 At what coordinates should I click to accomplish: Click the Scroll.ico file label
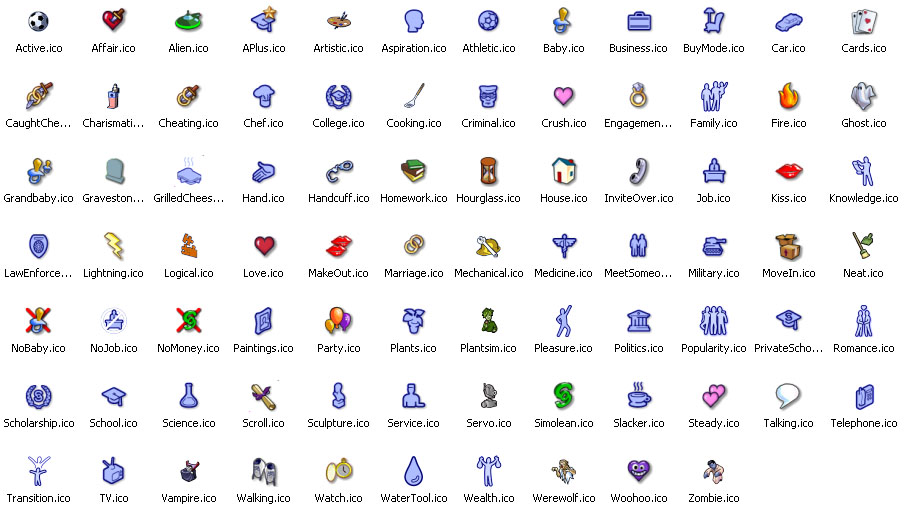pyautogui.click(x=263, y=423)
